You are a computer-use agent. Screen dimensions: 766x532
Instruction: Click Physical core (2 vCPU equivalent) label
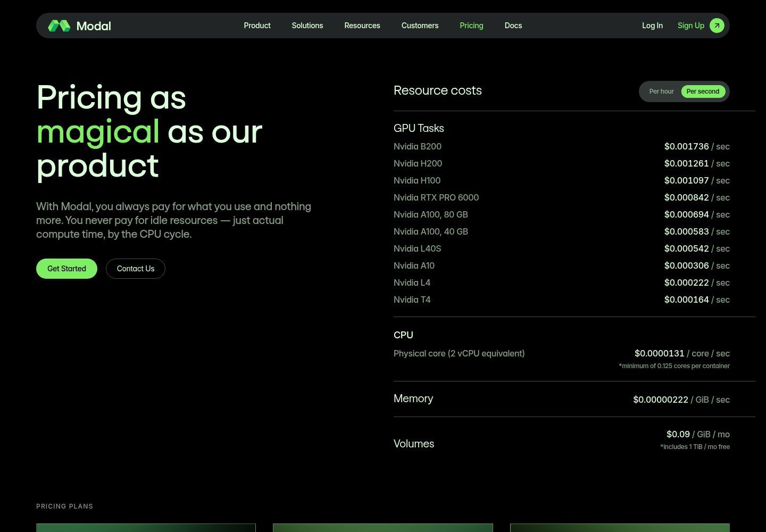pyautogui.click(x=459, y=353)
